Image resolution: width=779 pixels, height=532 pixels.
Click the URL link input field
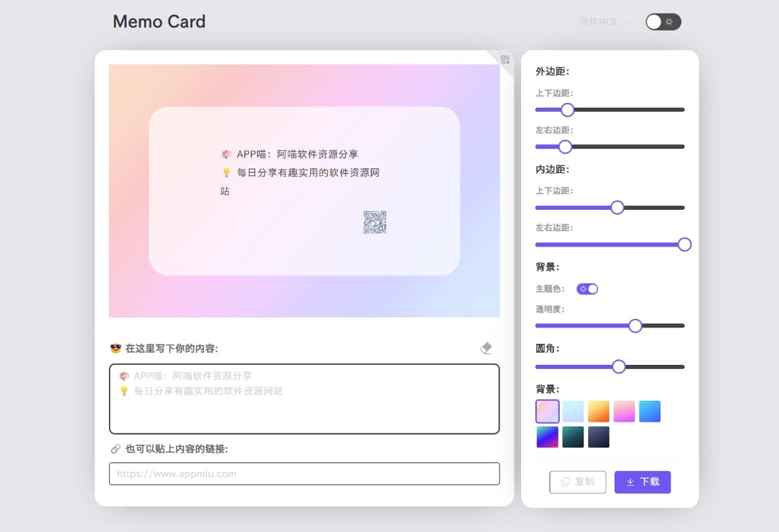[304, 474]
